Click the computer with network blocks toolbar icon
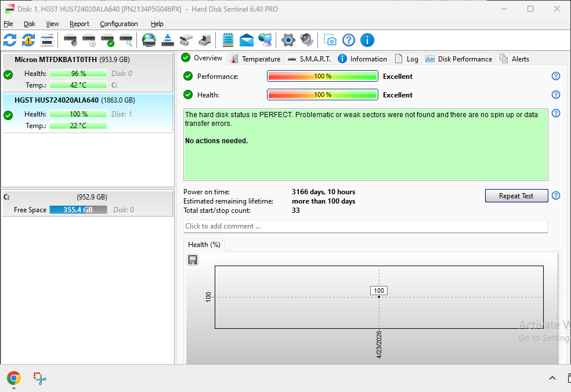The height and width of the screenshot is (392, 571). click(x=205, y=40)
